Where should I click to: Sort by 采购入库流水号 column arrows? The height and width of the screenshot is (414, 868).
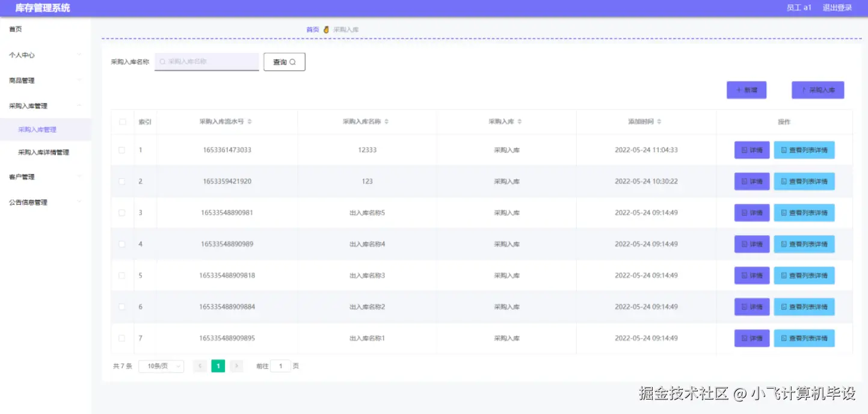coord(250,122)
